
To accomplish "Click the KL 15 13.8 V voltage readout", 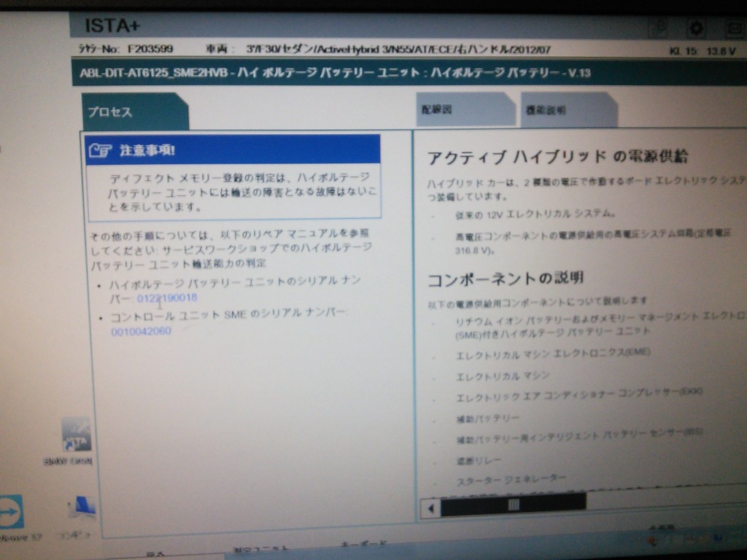I will click(x=703, y=51).
